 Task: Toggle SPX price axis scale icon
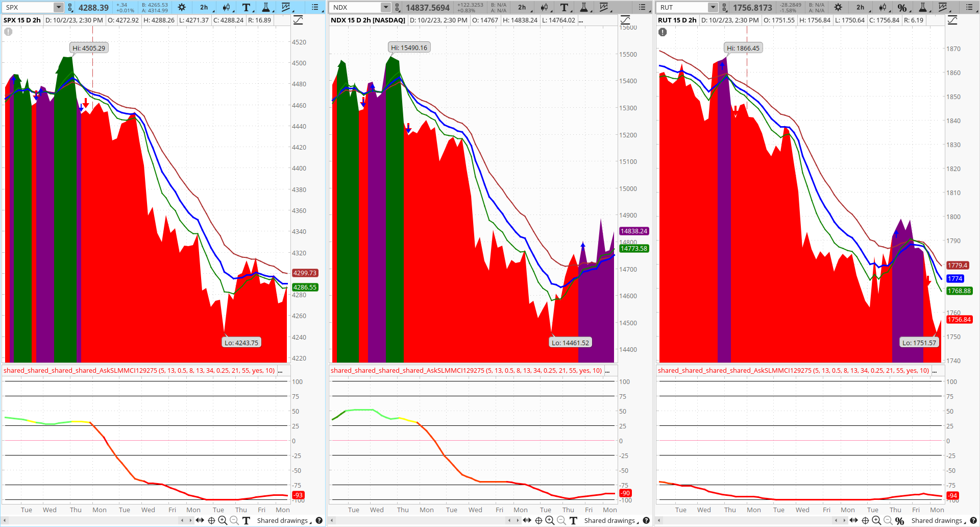(x=298, y=20)
